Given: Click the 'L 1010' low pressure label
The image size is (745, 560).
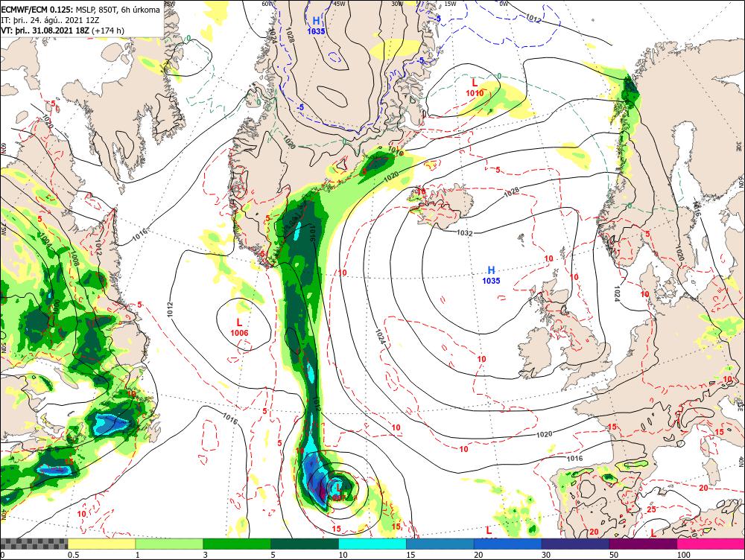Looking at the screenshot, I should [x=475, y=88].
